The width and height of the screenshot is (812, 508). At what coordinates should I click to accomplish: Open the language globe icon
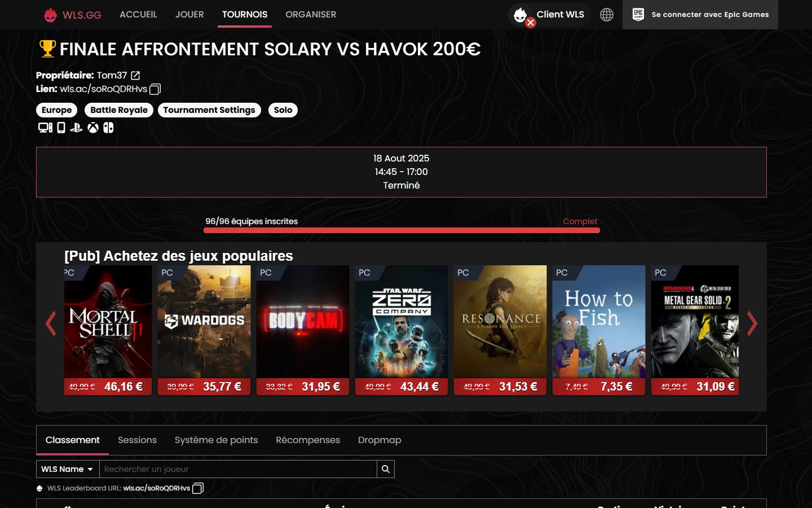coord(607,15)
